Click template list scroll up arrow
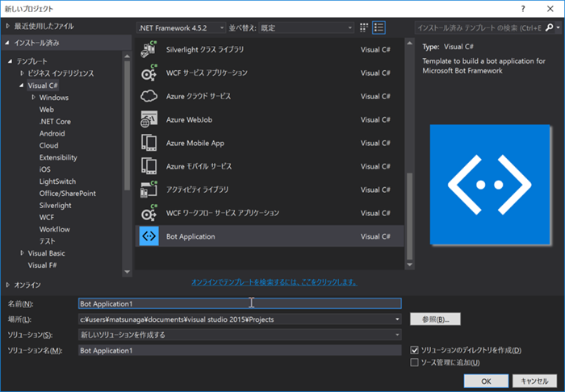This screenshot has height=392, width=565. (410, 44)
